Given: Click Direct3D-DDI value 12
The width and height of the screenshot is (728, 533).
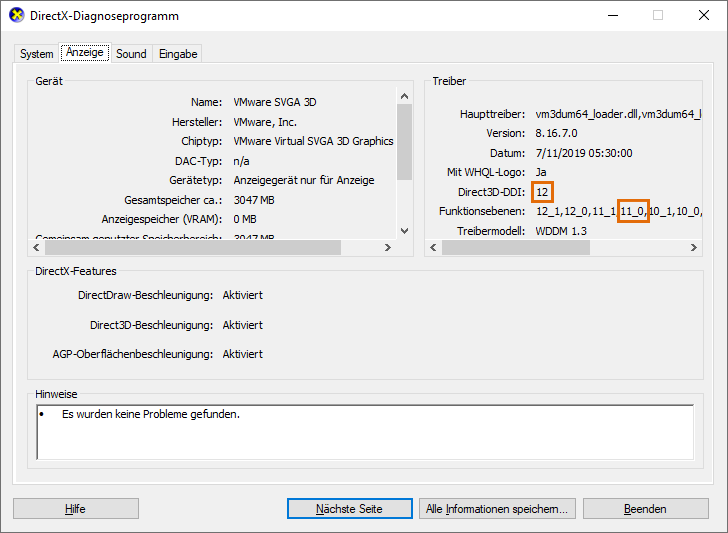Looking at the screenshot, I should tap(542, 192).
